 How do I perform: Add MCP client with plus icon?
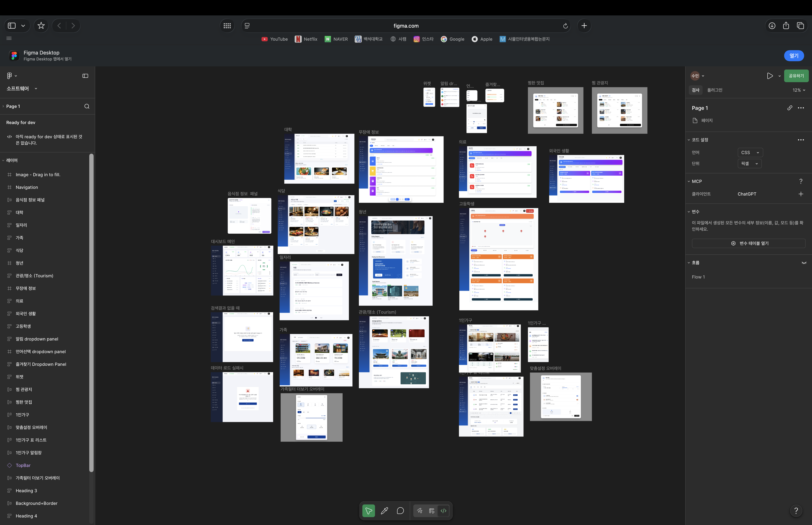click(x=801, y=194)
